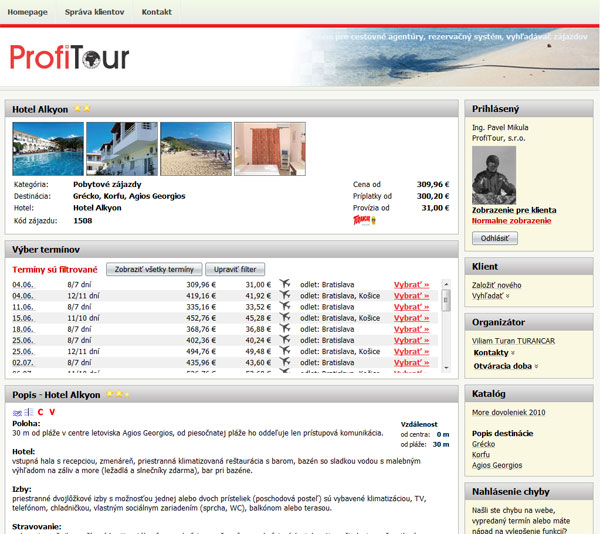The image size is (600, 534).
Task: Click the price 452,76 € in terms list
Action: [x=201, y=318]
